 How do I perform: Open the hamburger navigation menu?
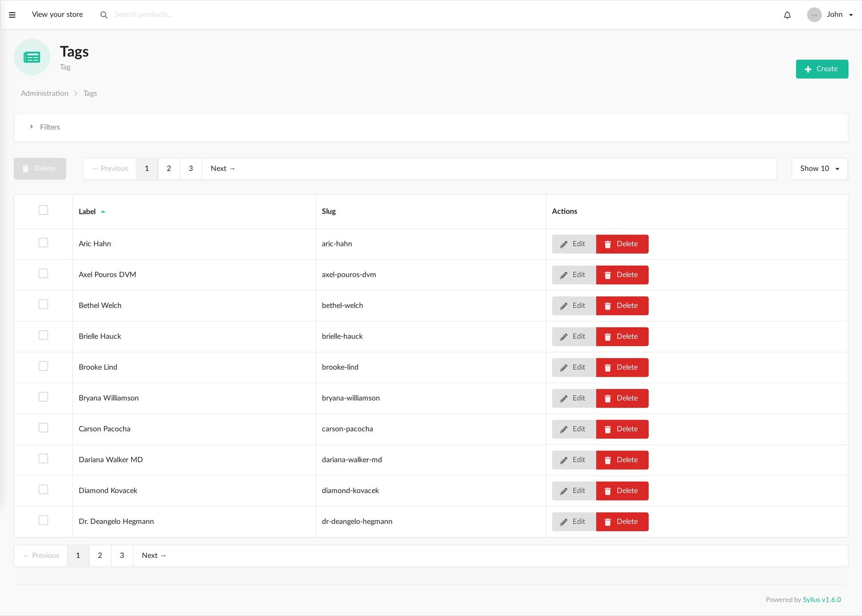(x=12, y=14)
